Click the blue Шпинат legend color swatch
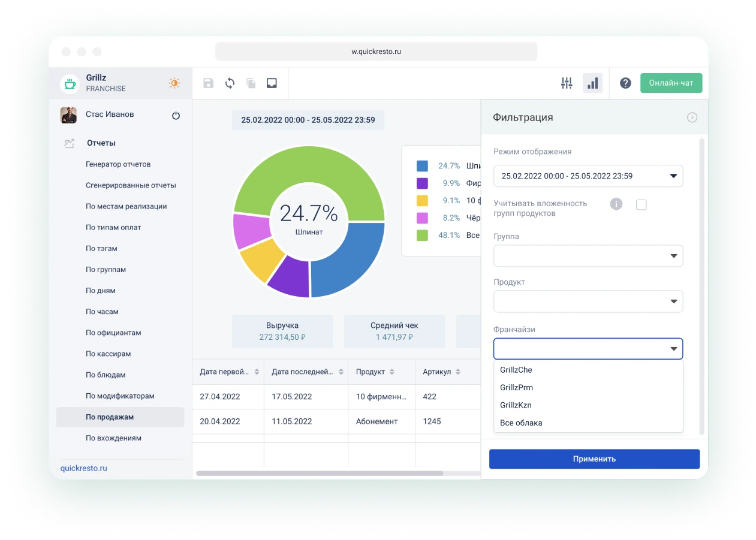This screenshot has width=756, height=540. click(422, 166)
